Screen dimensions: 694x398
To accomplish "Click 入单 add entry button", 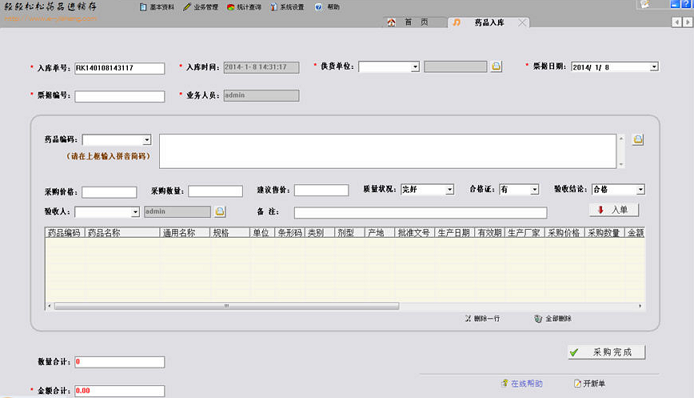I will point(614,210).
